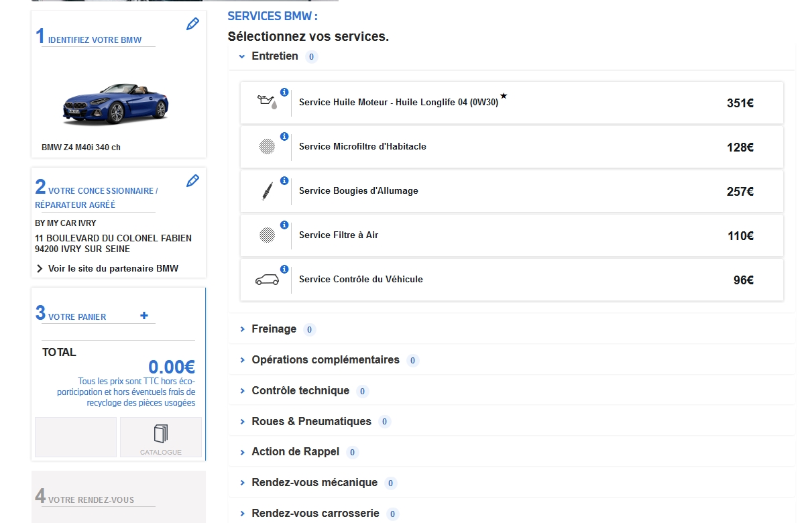Screen dimensions: 812x523
Task: Select the Service Filtre à Air 110€ row
Action: (x=511, y=235)
